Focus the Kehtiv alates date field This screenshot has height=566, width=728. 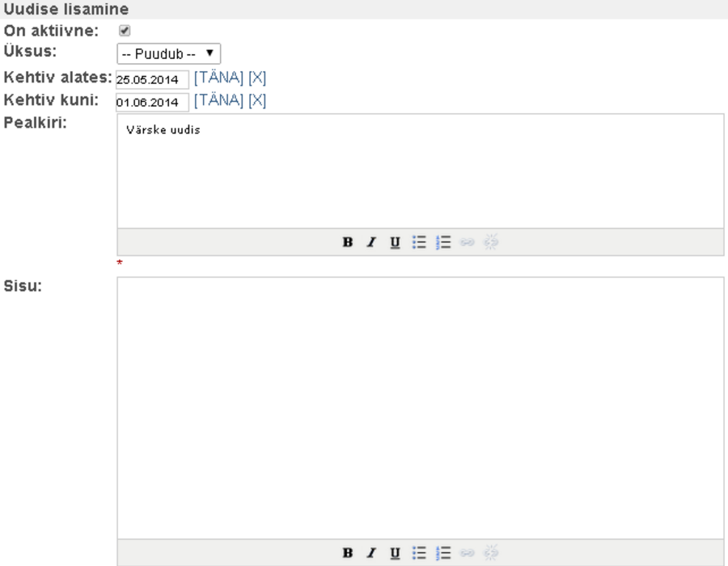[152, 79]
